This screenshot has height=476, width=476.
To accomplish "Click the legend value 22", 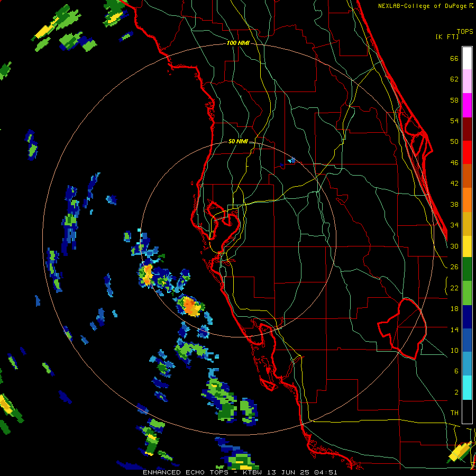I will [454, 288].
